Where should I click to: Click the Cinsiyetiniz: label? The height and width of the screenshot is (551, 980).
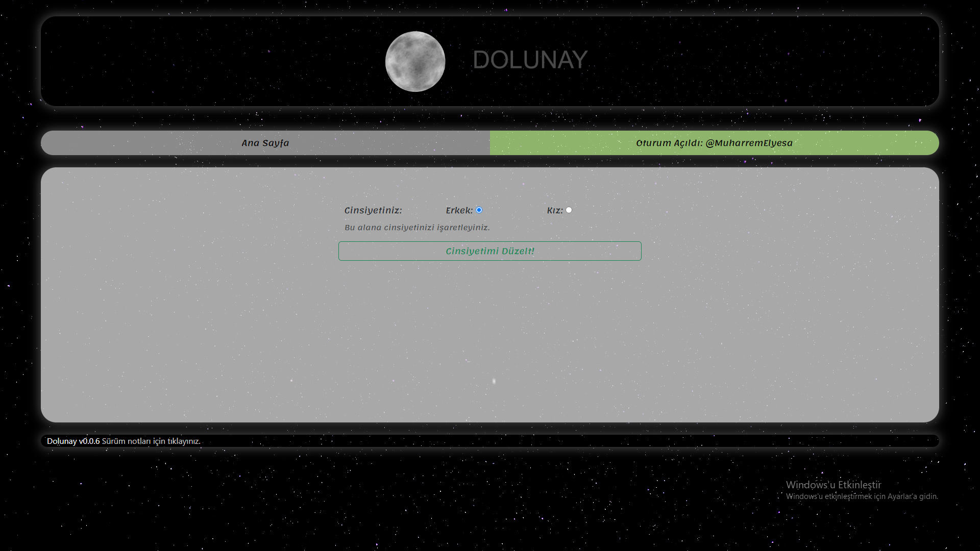click(x=374, y=210)
